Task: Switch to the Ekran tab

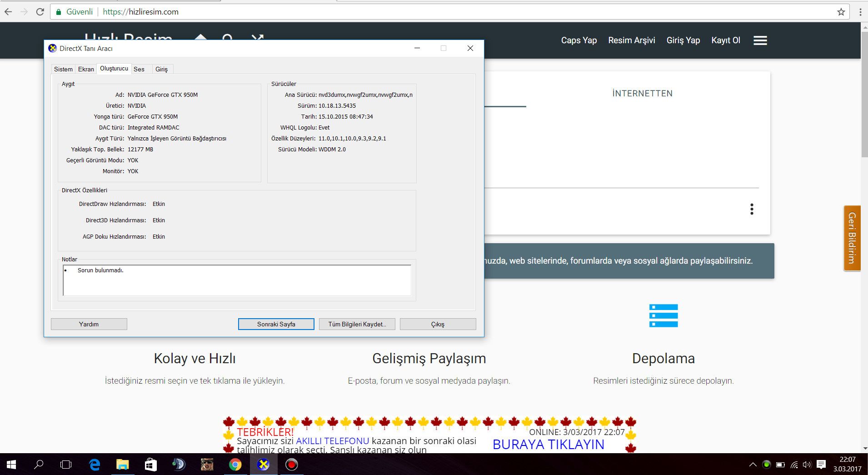Action: pos(86,69)
